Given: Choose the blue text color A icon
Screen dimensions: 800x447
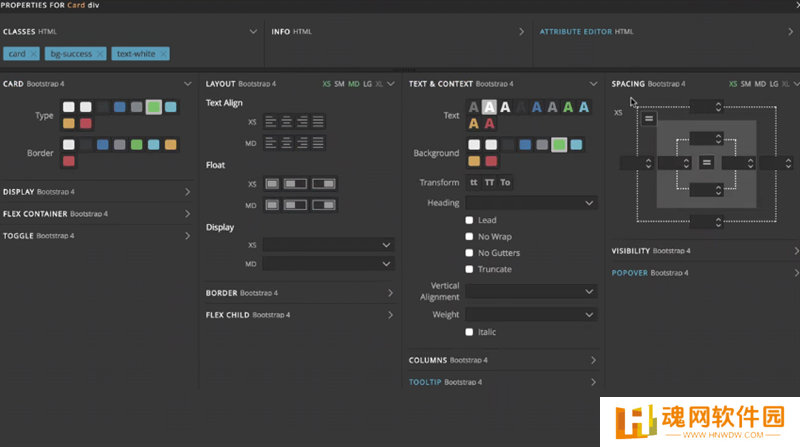Looking at the screenshot, I should coord(536,107).
